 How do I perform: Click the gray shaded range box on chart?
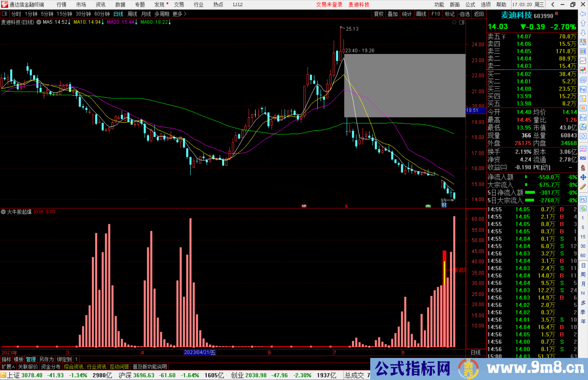click(405, 86)
